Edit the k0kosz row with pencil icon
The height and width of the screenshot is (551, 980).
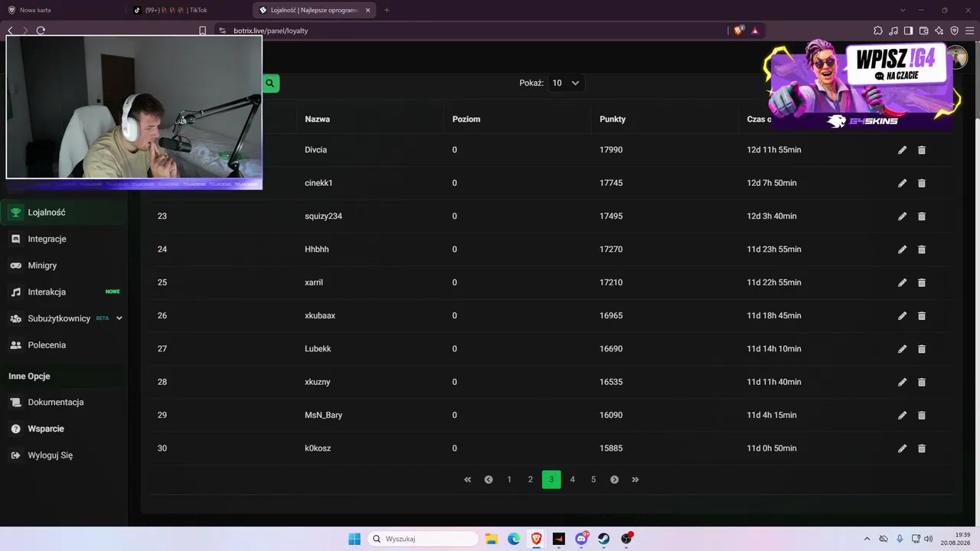point(902,448)
